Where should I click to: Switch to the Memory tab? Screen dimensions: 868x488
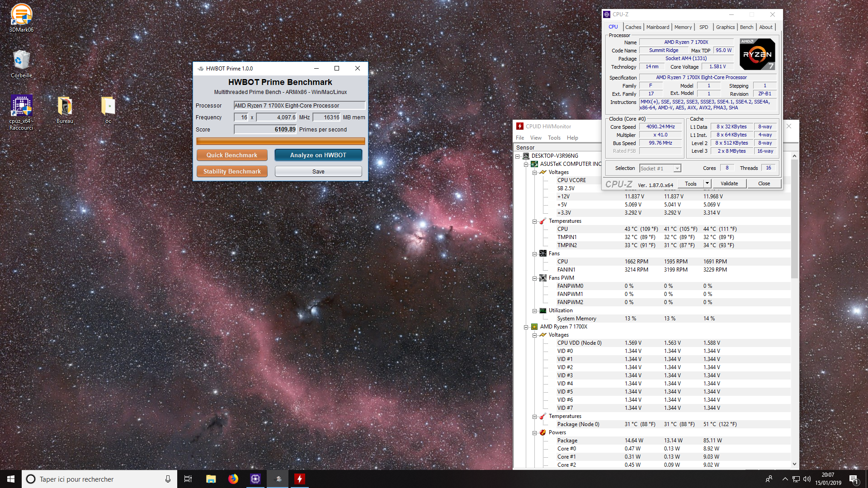(x=683, y=27)
